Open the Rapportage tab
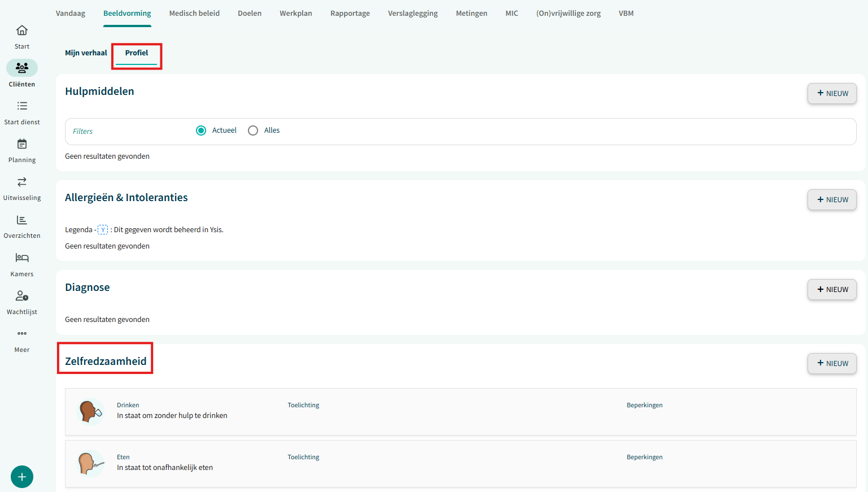The height and width of the screenshot is (492, 868). (x=350, y=13)
